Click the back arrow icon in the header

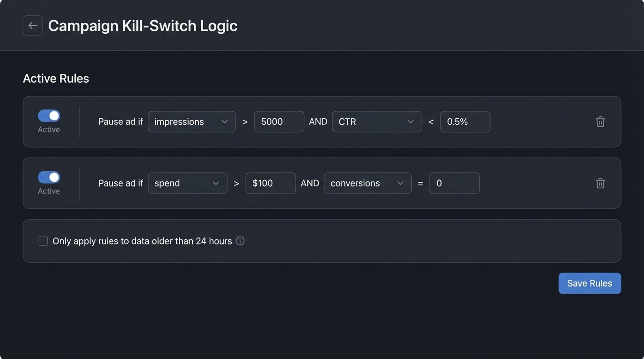32,25
